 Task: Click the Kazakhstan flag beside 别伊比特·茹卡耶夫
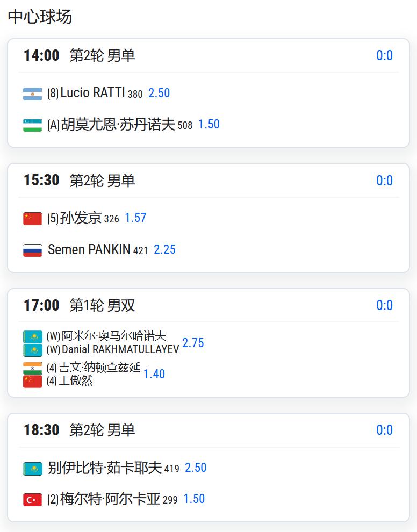(33, 469)
